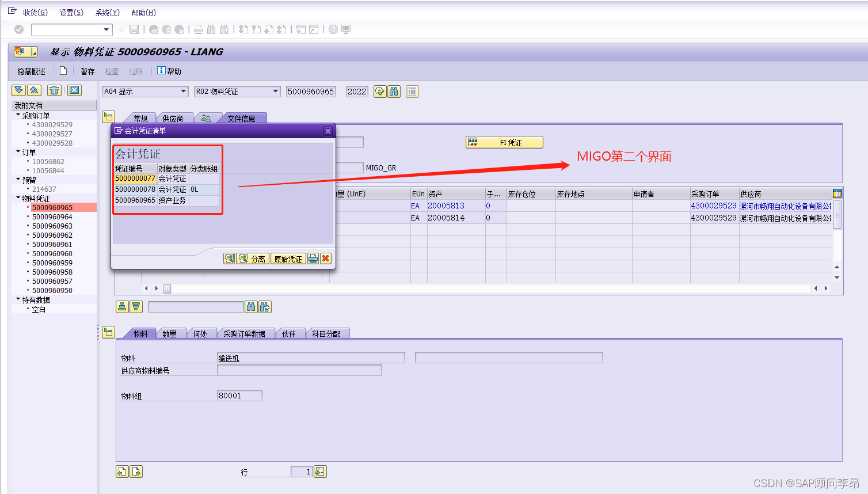Viewport: 868px width, 494px height.
Task: Click the 物料组 field containing 80001
Action: click(239, 396)
